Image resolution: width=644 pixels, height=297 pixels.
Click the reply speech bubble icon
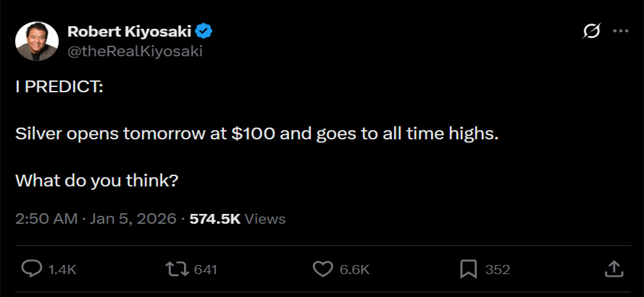pos(32,269)
